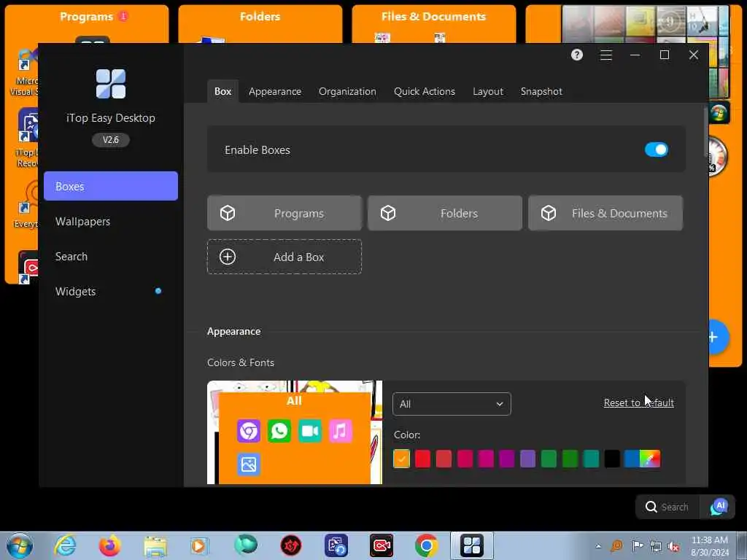Switch to the Snapshot tab
The width and height of the screenshot is (747, 560).
pyautogui.click(x=541, y=91)
